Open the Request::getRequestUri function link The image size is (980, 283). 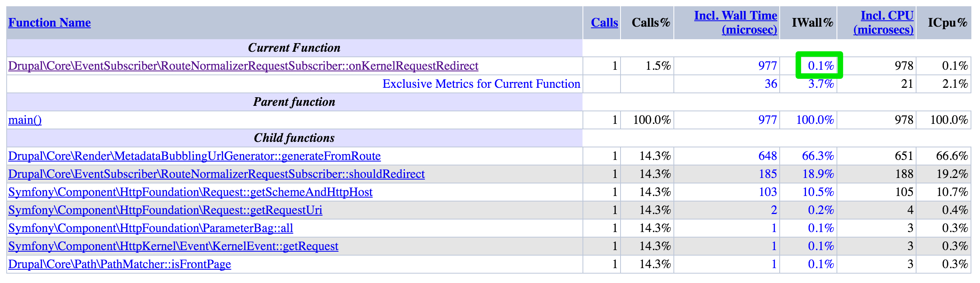tap(165, 210)
